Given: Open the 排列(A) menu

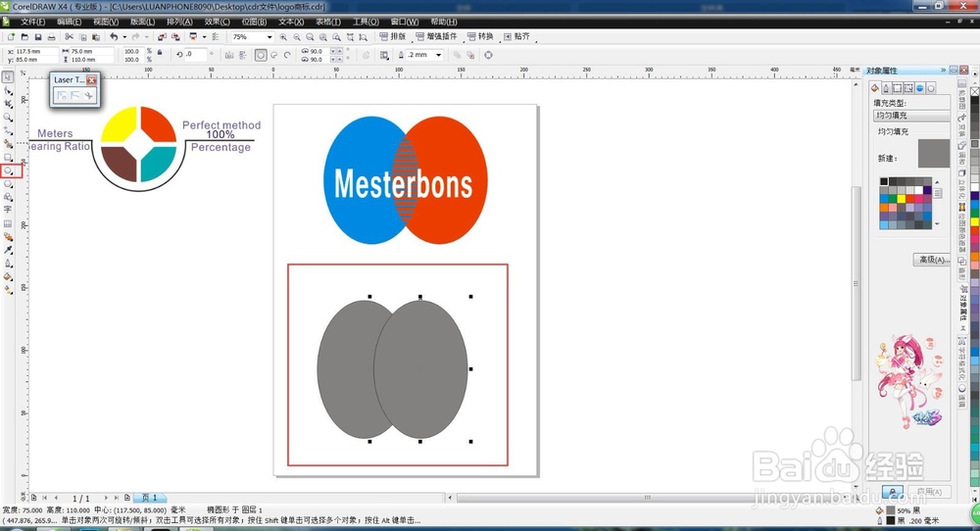Looking at the screenshot, I should point(179,22).
